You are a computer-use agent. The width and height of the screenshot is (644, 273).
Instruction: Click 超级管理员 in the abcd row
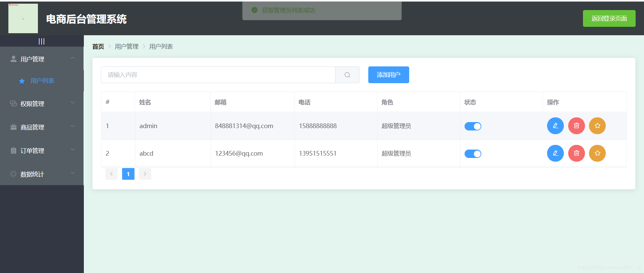coord(396,154)
